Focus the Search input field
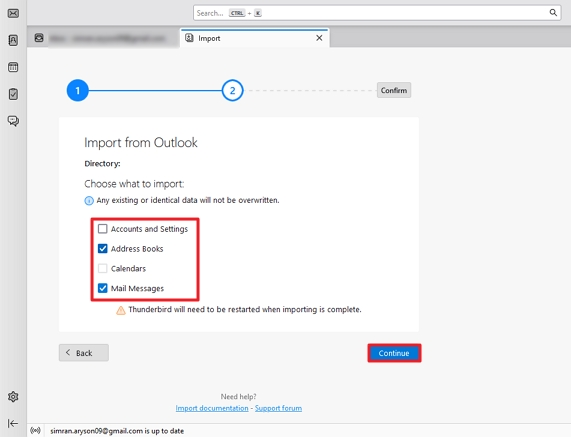This screenshot has width=571, height=437. pos(377,13)
